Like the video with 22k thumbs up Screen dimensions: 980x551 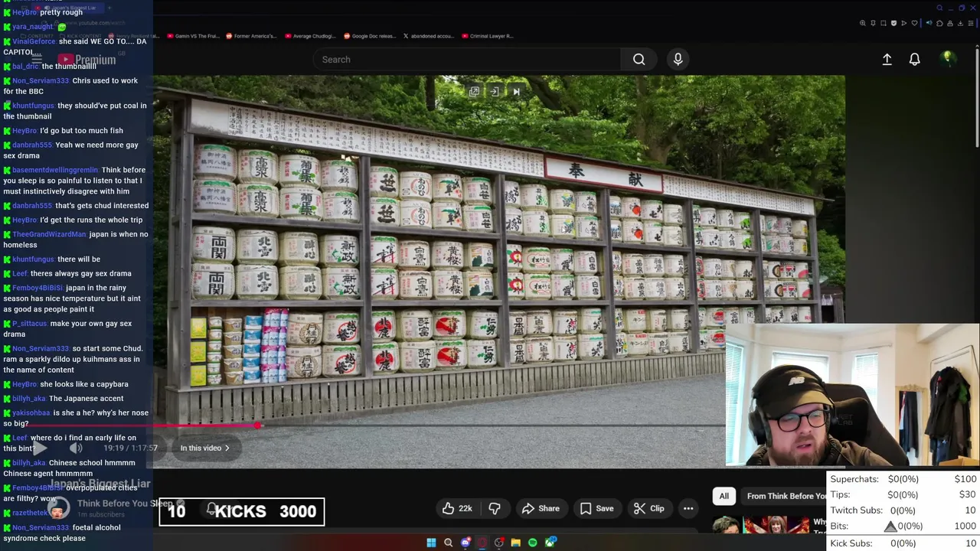click(456, 508)
